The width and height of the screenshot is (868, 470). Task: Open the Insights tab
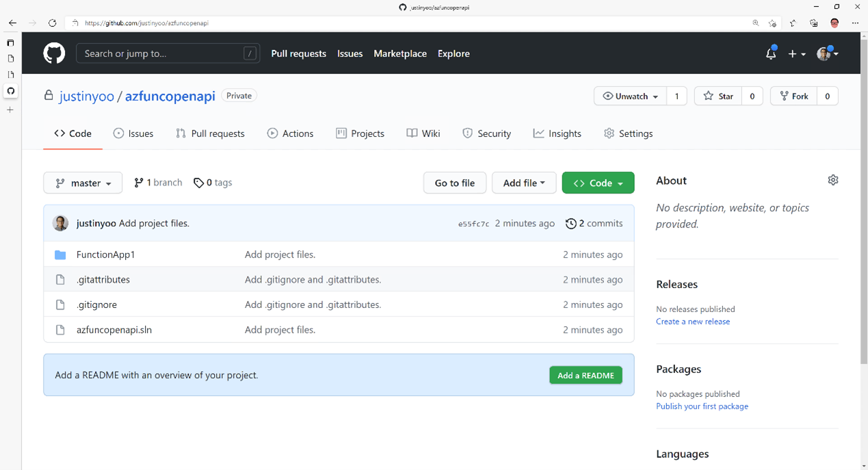pyautogui.click(x=557, y=133)
